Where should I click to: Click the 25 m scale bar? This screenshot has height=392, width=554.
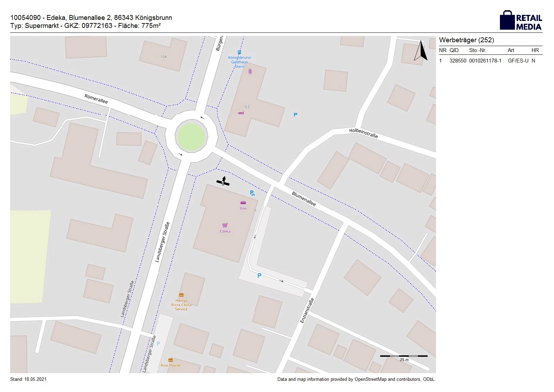[x=404, y=356]
